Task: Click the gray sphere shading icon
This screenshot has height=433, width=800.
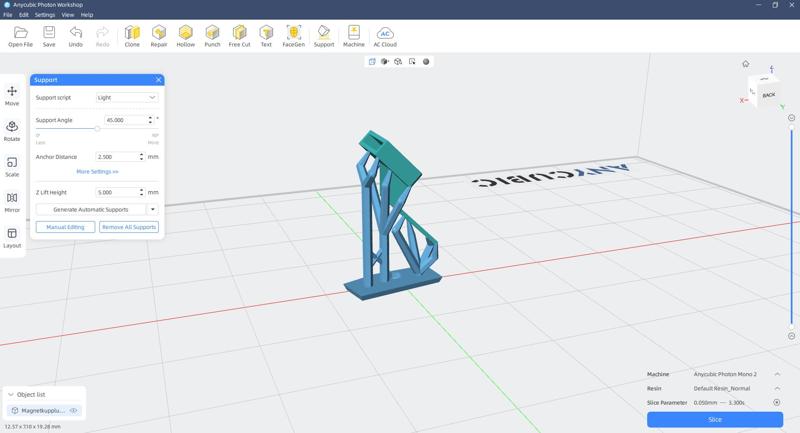Action: tap(426, 62)
